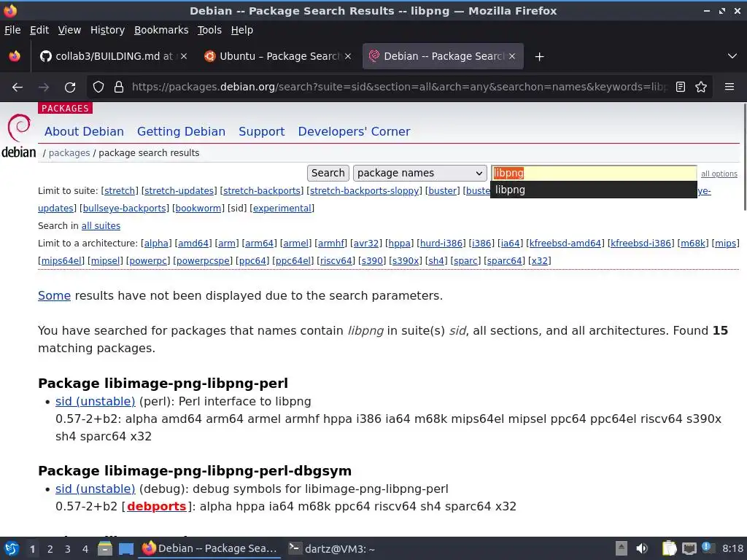Open the tracking protection shield icon
Viewport: 747px width, 560px height.
click(98, 87)
